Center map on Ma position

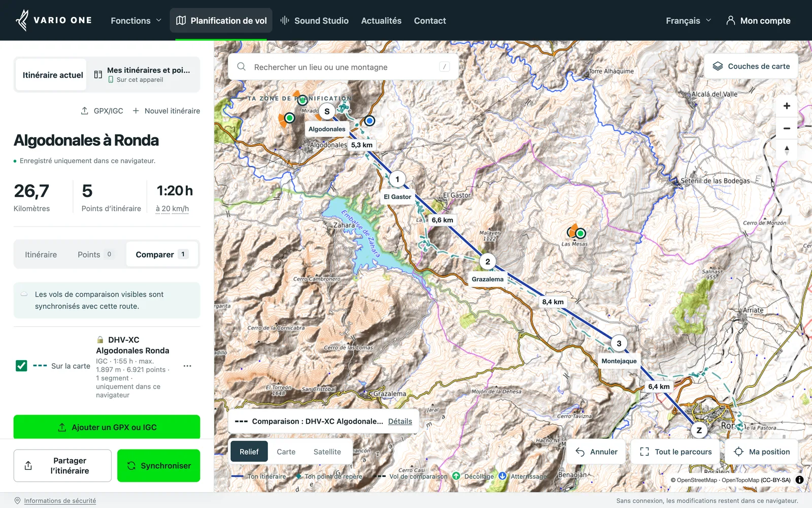[762, 452]
